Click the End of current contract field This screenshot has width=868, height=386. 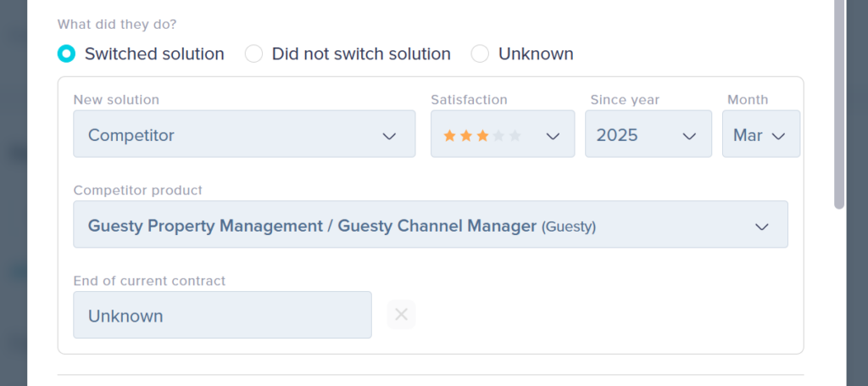click(x=222, y=315)
